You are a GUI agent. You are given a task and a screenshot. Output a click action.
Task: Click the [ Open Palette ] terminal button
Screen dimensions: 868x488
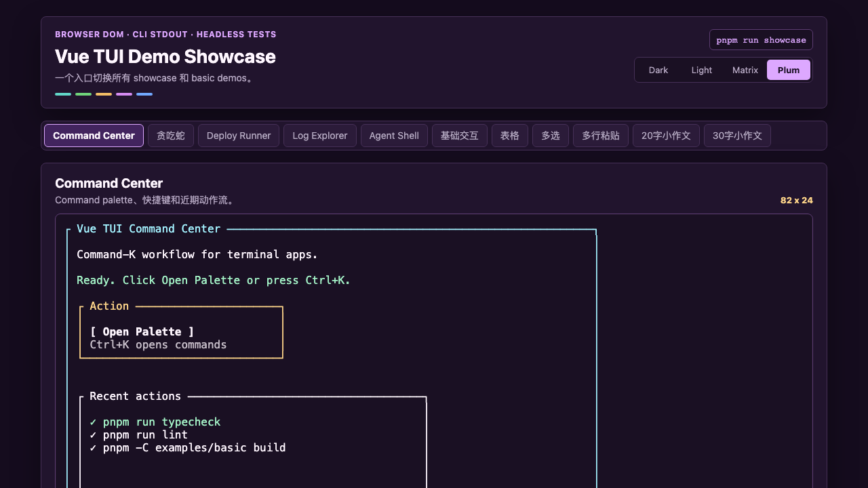pos(142,331)
